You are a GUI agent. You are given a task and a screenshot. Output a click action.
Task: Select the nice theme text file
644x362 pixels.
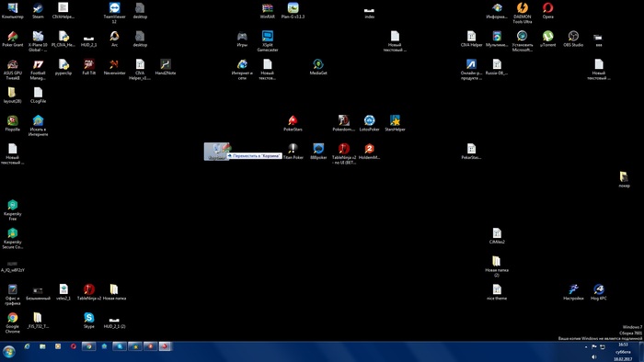tap(497, 293)
